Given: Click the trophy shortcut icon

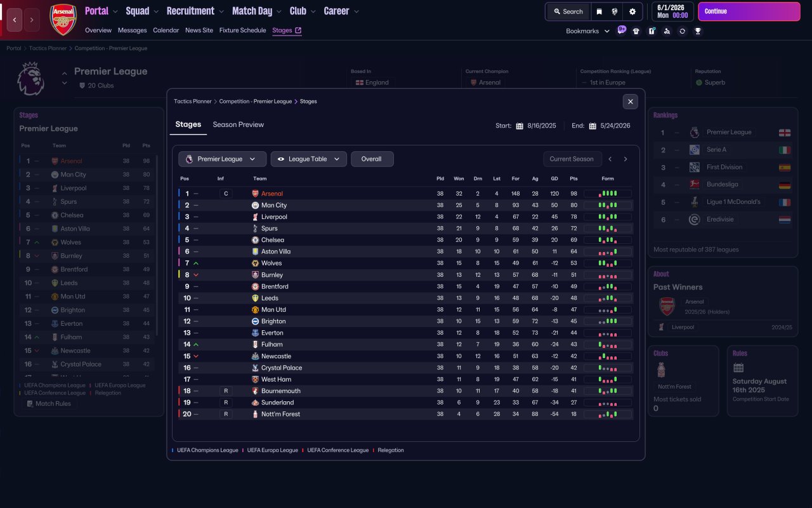Looking at the screenshot, I should [698, 31].
